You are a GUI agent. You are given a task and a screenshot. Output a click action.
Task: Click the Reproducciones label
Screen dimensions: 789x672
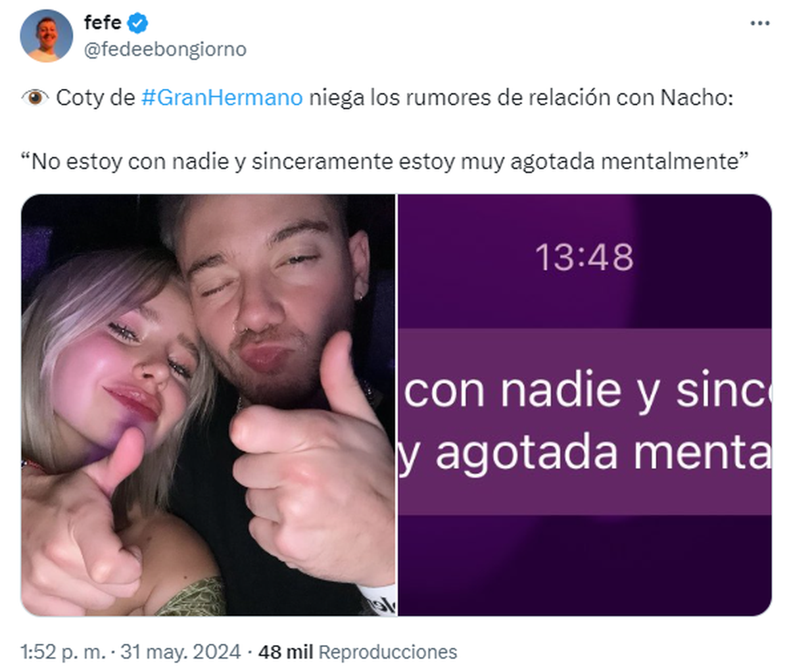pyautogui.click(x=388, y=652)
